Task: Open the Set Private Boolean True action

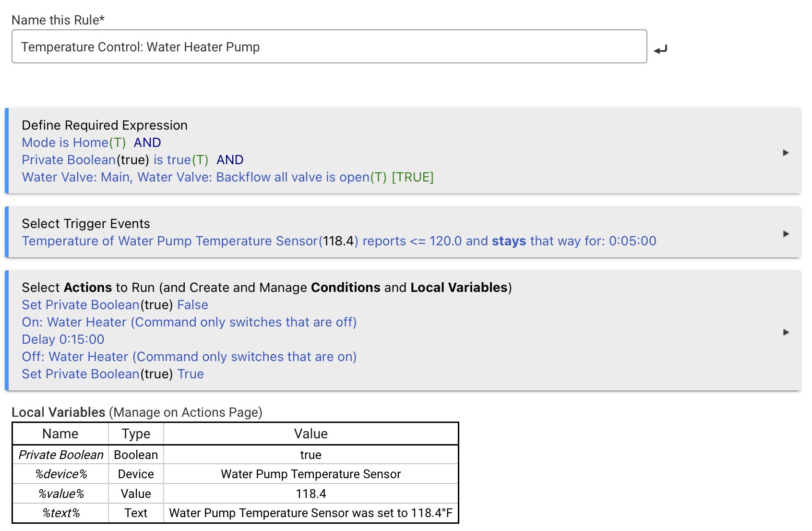Action: tap(113, 374)
